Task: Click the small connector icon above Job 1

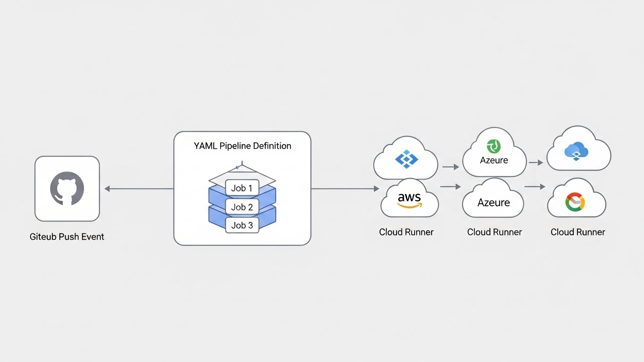Action: [241, 165]
